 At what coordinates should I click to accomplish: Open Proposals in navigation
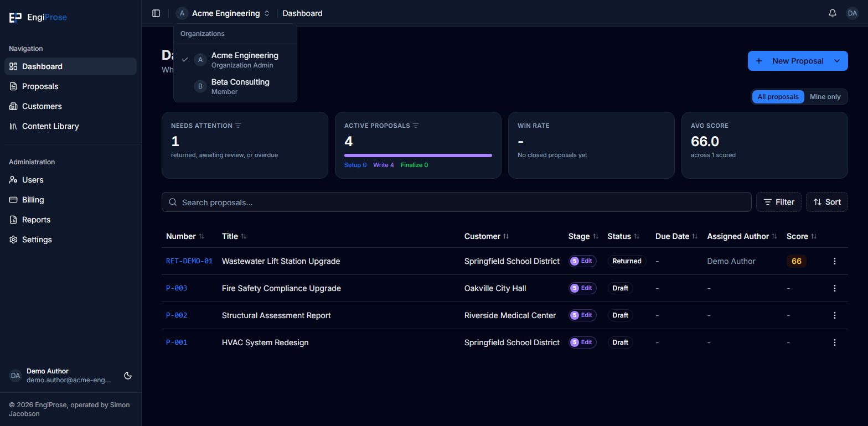point(70,86)
